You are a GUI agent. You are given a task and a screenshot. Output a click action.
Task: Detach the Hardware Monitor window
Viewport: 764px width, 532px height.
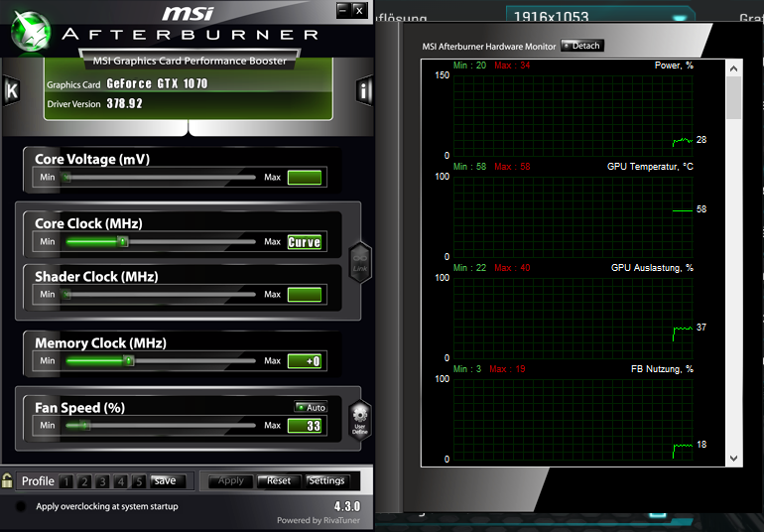(x=582, y=46)
